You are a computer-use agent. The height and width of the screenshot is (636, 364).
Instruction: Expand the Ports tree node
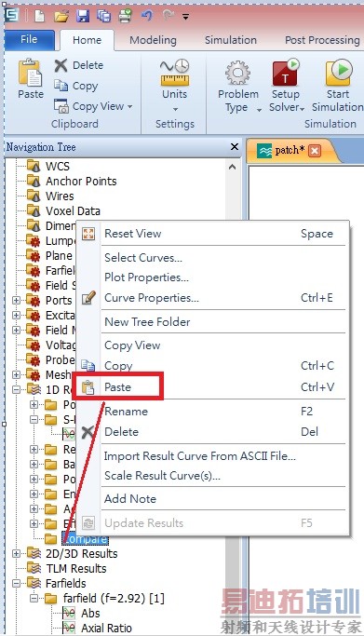tap(16, 300)
